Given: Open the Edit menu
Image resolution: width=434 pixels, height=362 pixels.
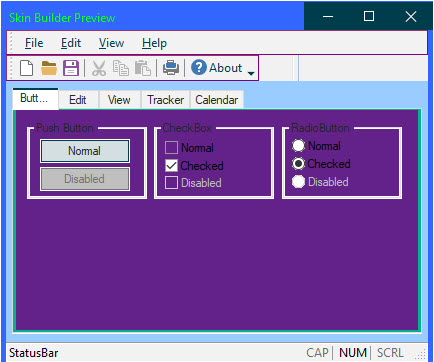Looking at the screenshot, I should 71,43.
